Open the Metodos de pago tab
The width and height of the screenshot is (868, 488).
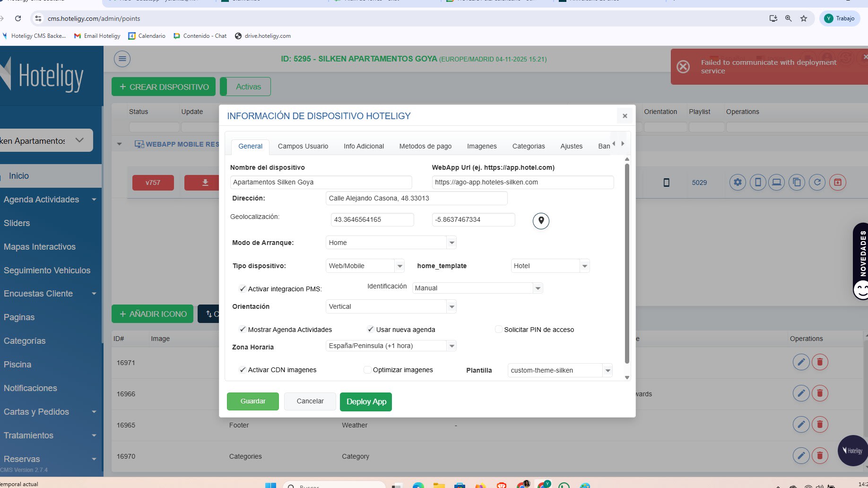click(x=425, y=147)
